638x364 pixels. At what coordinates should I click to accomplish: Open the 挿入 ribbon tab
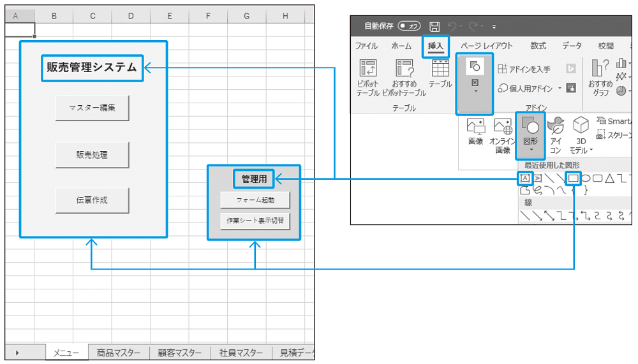(435, 46)
